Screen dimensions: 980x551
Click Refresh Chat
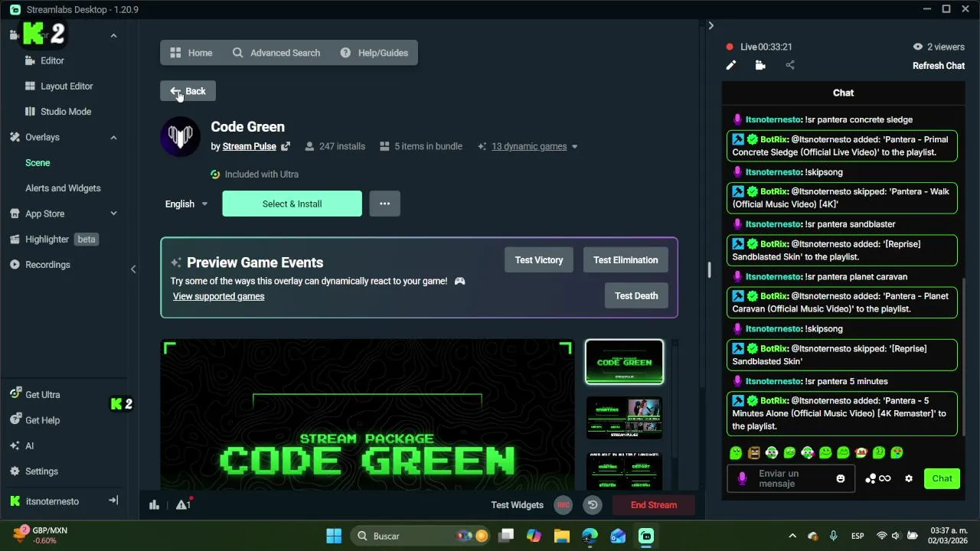click(938, 66)
